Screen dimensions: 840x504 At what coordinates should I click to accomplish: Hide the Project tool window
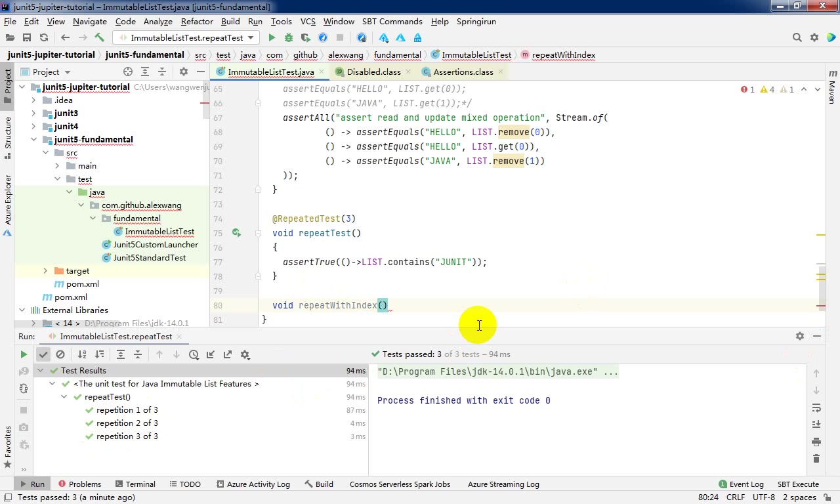coord(201,72)
